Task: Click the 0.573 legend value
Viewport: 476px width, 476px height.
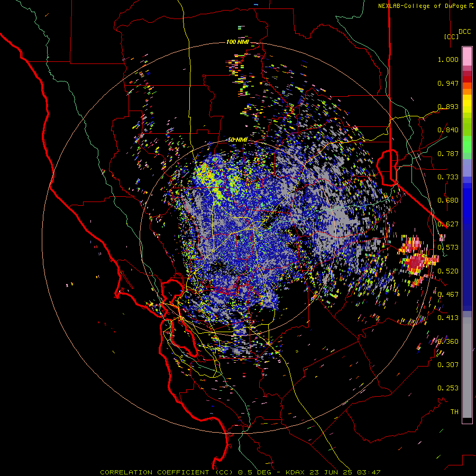Action: click(x=448, y=248)
